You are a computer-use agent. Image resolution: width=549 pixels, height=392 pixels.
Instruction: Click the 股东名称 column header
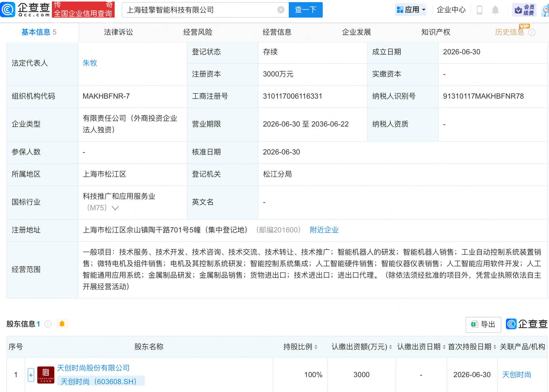tap(149, 347)
